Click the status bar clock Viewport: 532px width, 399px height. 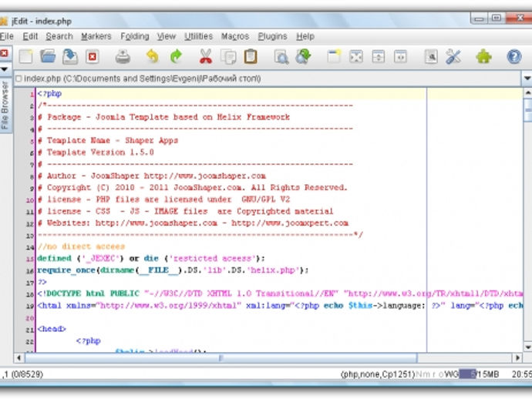(x=522, y=374)
